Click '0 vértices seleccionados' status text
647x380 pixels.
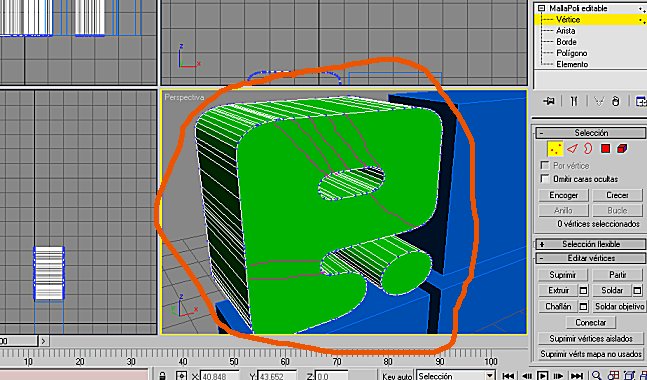coord(598,224)
